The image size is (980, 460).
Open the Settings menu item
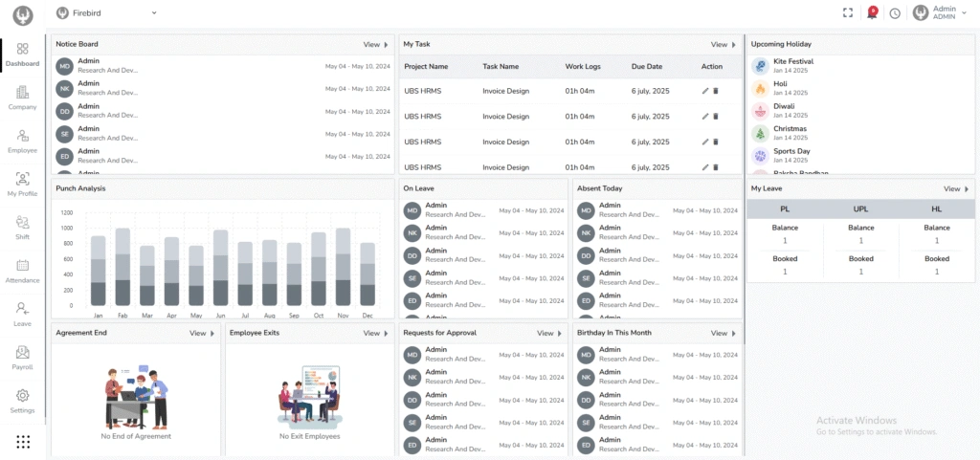tap(22, 401)
